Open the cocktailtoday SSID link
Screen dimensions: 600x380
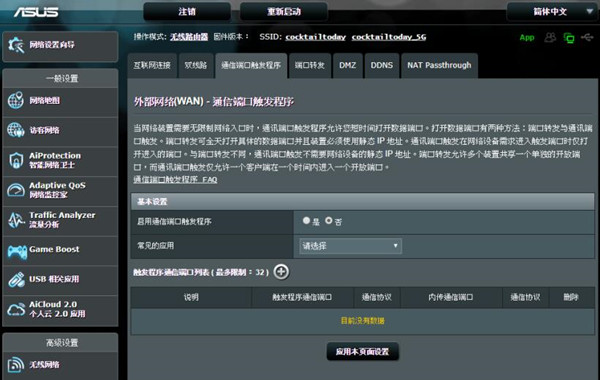click(x=315, y=37)
